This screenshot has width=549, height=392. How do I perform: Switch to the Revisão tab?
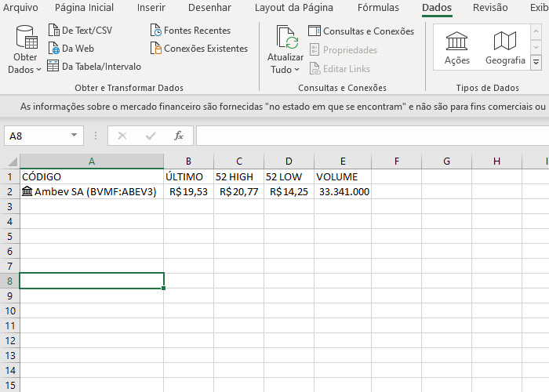click(490, 7)
